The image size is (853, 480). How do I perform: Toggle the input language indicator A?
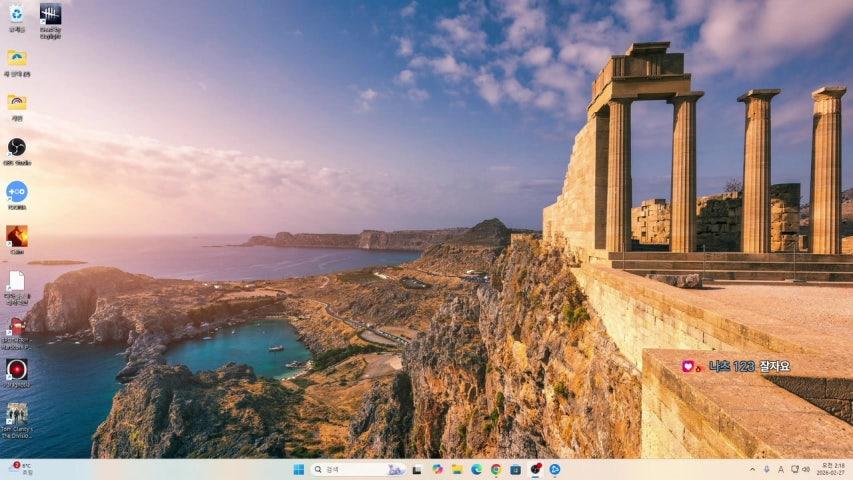click(780, 469)
